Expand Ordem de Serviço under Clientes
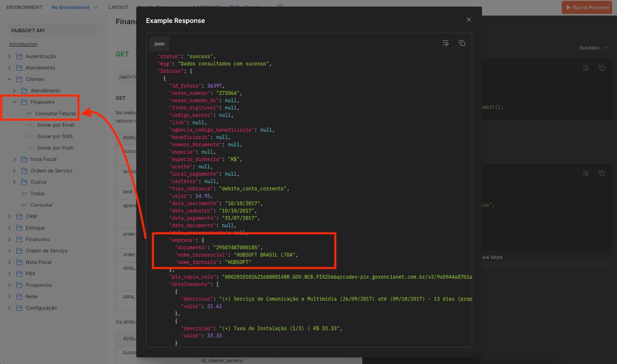The width and height of the screenshot is (617, 364). tap(14, 170)
